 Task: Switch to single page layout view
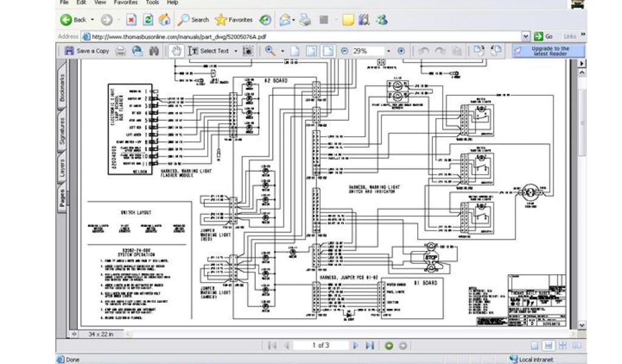point(535,346)
